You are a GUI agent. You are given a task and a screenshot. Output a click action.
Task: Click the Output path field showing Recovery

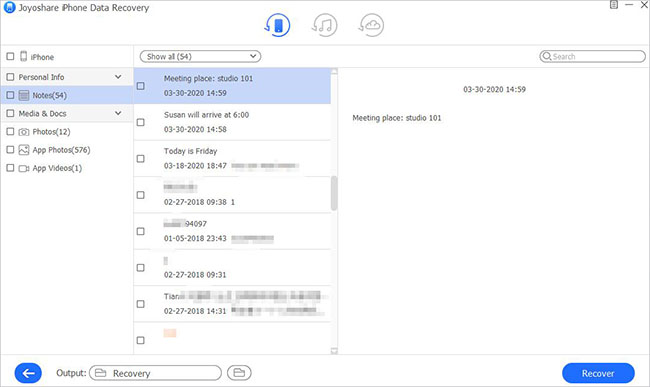tap(155, 373)
